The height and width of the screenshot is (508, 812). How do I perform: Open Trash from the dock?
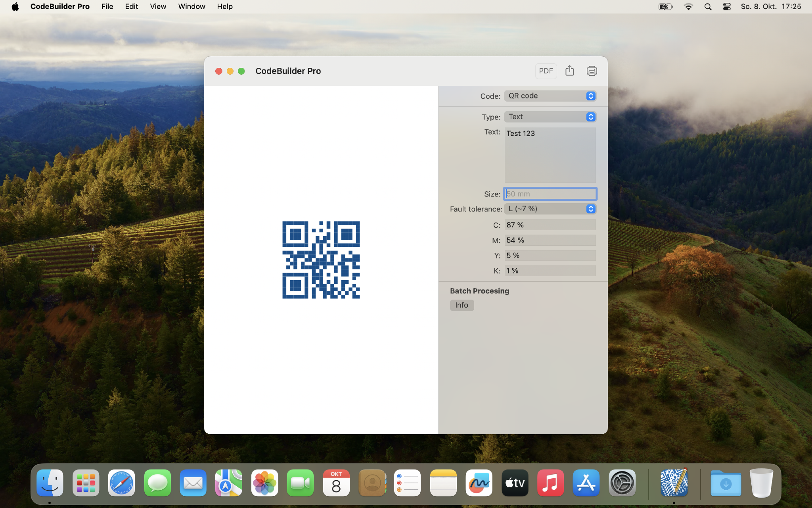[761, 483]
